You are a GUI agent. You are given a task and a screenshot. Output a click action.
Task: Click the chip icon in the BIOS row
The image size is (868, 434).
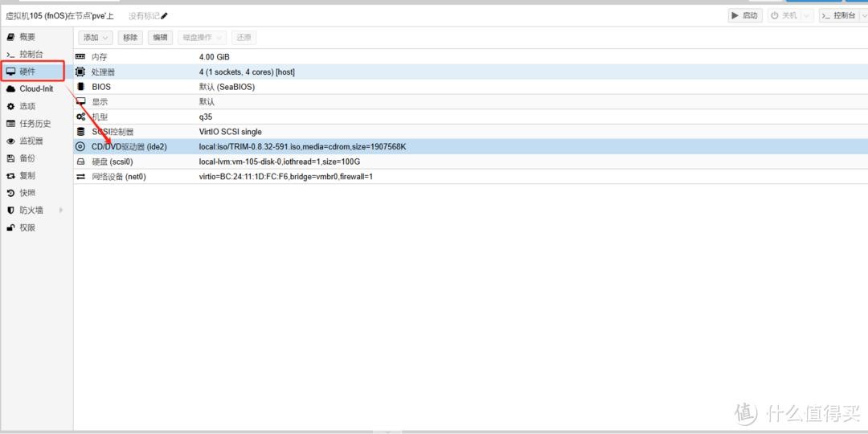click(80, 87)
